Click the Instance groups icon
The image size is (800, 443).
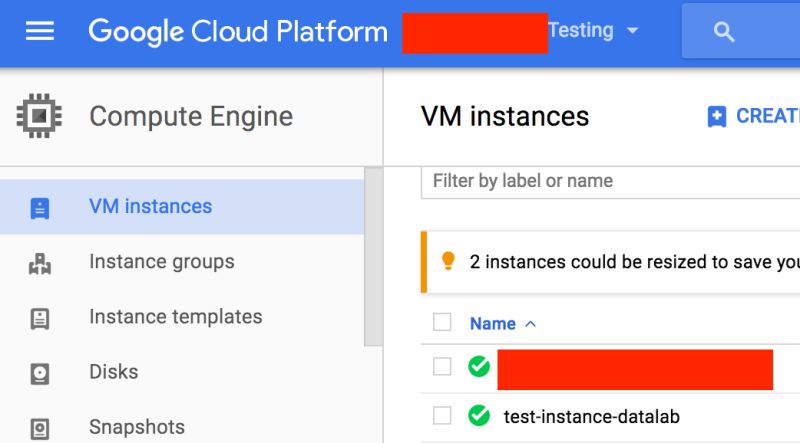40,264
